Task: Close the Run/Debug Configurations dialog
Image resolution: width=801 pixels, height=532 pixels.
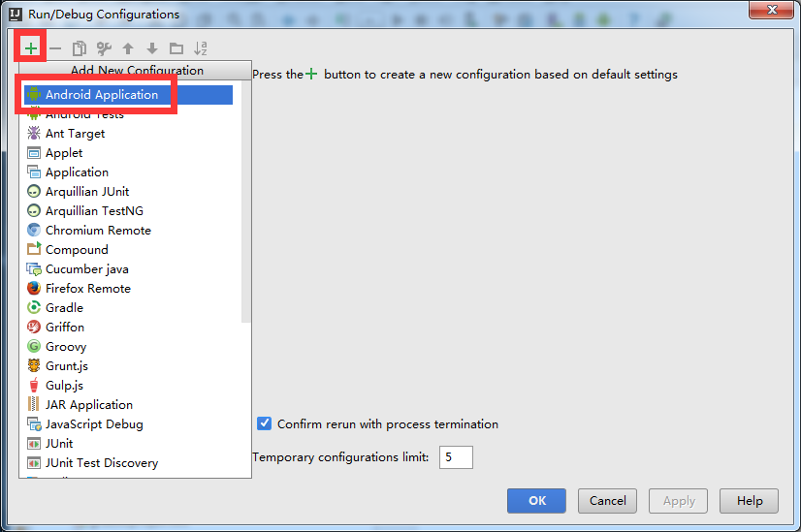Action: point(772,10)
